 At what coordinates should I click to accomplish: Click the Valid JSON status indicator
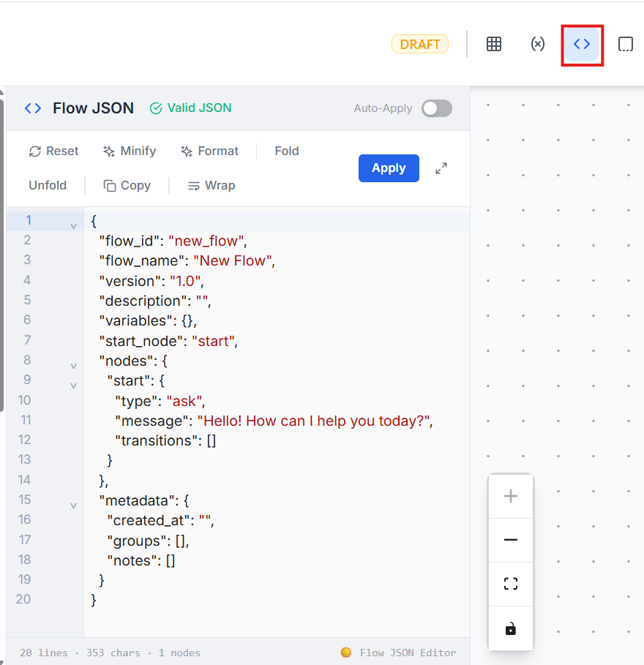190,108
